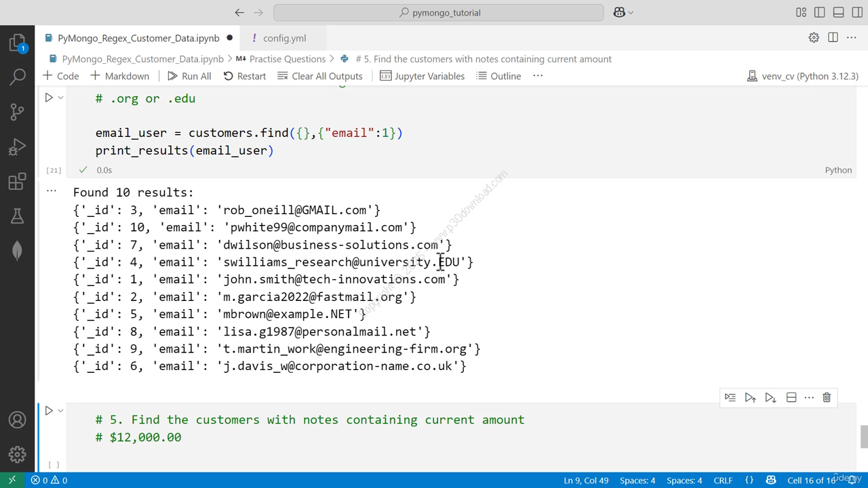Open the Manage gear in activity bar
This screenshot has width=868, height=488.
pyautogui.click(x=18, y=454)
